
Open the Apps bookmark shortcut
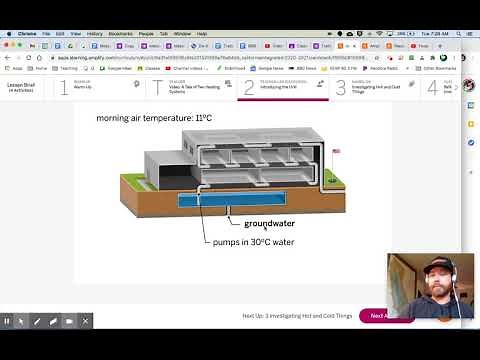pyautogui.click(x=14, y=68)
